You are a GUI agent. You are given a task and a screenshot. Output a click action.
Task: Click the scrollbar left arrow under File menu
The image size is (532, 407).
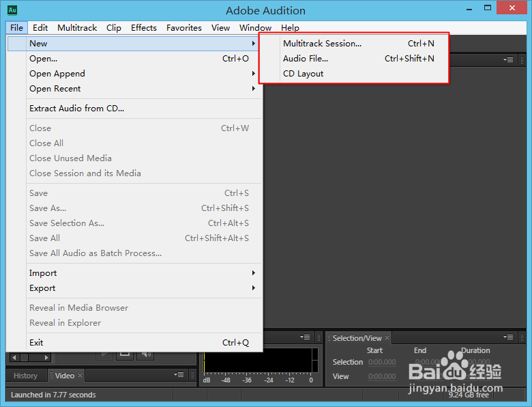[14, 357]
